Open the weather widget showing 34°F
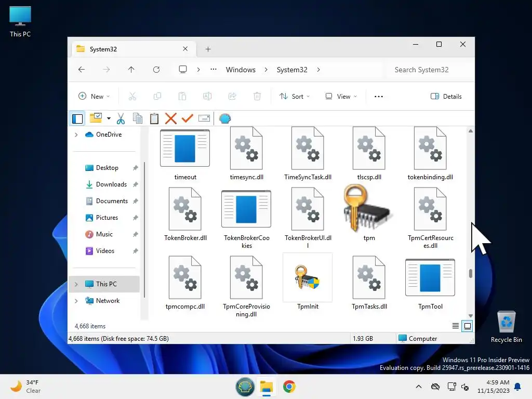Screen dimensions: 532x399 pos(25,387)
